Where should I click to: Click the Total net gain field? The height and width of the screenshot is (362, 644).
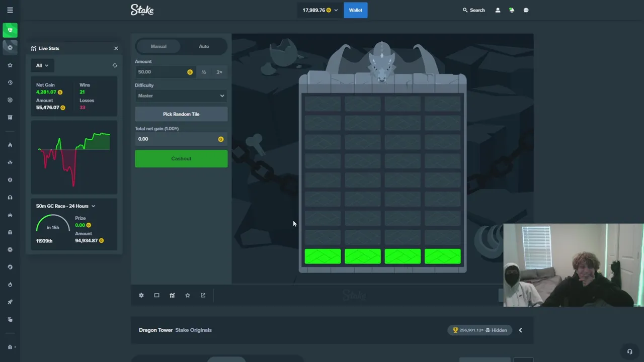tap(181, 139)
